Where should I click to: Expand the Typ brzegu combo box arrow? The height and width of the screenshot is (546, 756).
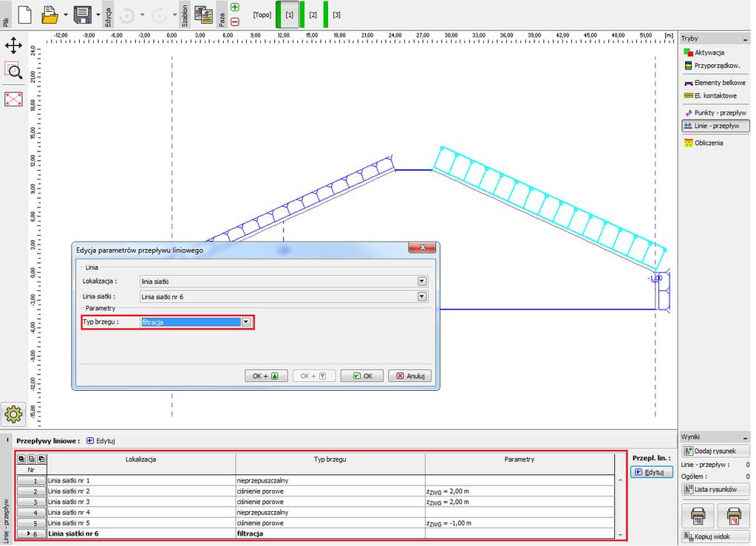[246, 322]
